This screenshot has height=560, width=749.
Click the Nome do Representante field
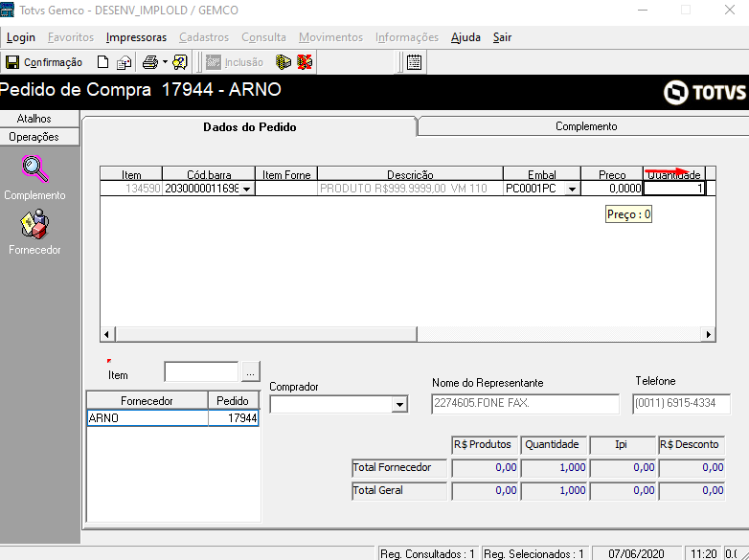click(x=525, y=403)
